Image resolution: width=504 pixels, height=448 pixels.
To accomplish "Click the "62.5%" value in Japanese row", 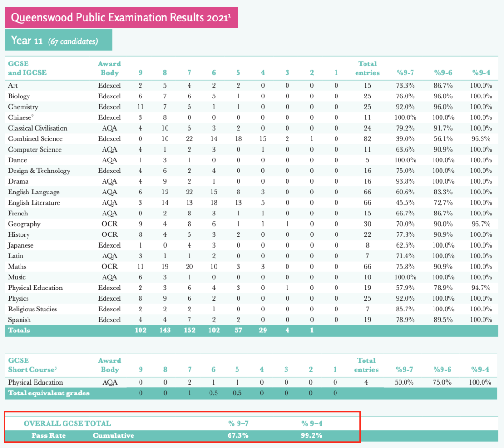I will pyautogui.click(x=406, y=245).
